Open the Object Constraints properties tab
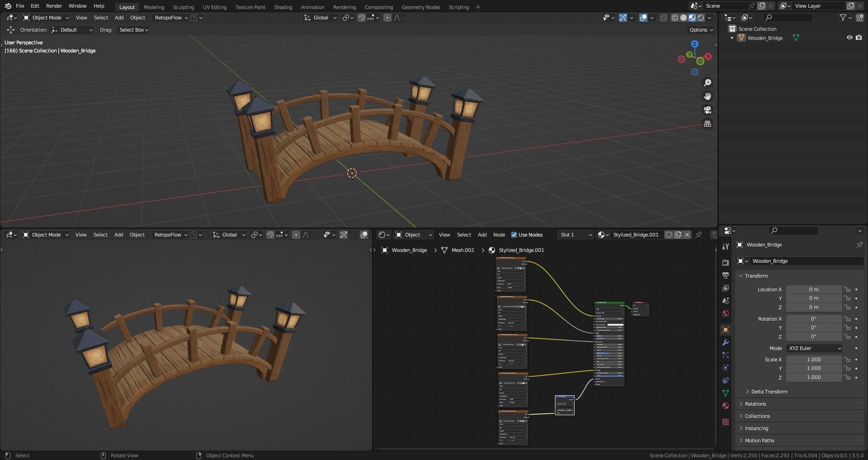 tap(726, 380)
